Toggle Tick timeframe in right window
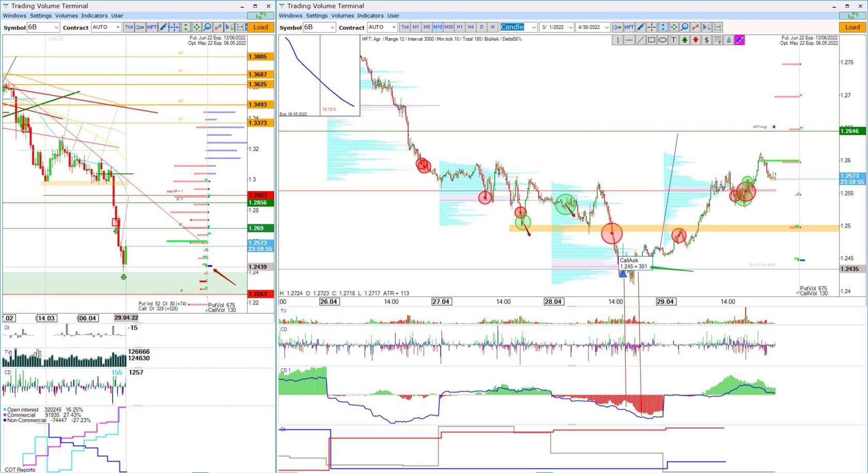868x473 pixels. (x=405, y=27)
